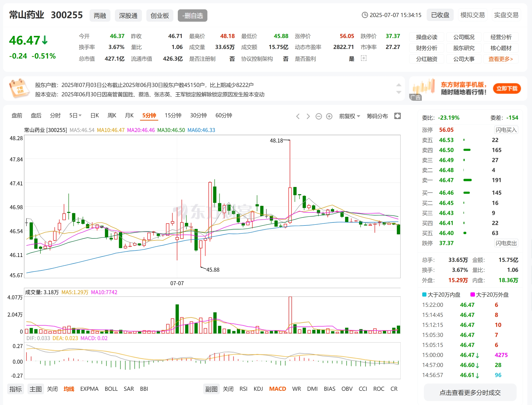Open 公司大事 link
532x405 pixels.
click(464, 59)
